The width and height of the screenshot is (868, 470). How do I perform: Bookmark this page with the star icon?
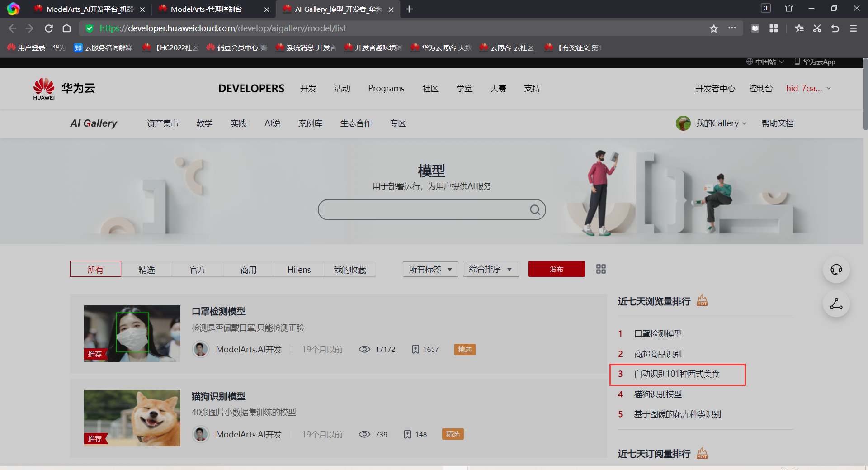(714, 28)
